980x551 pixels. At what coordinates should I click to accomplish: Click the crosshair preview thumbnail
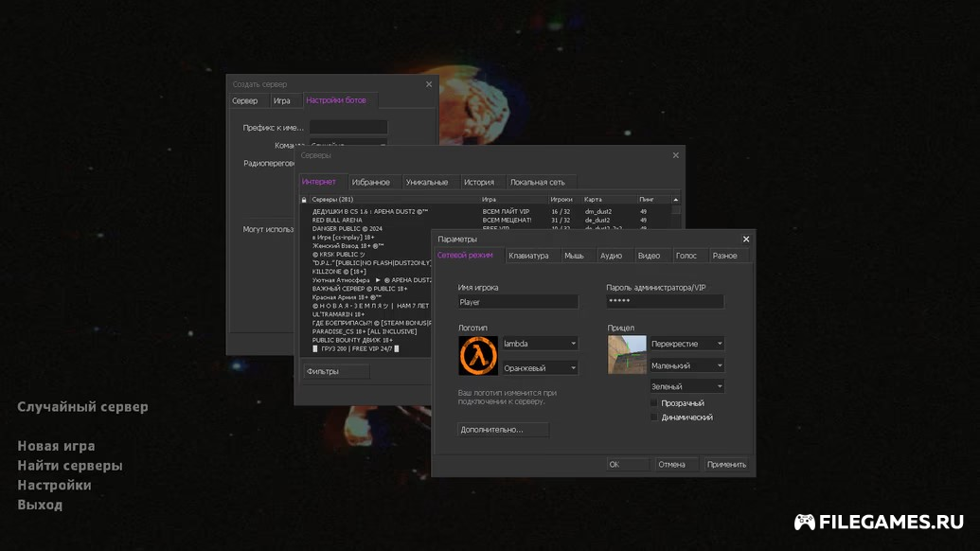(627, 355)
